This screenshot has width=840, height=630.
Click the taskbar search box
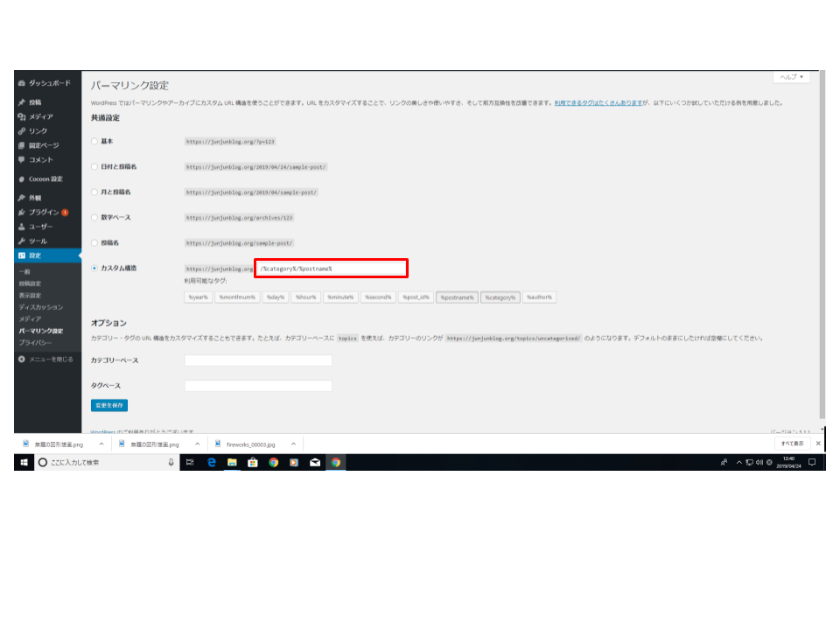[x=107, y=462]
